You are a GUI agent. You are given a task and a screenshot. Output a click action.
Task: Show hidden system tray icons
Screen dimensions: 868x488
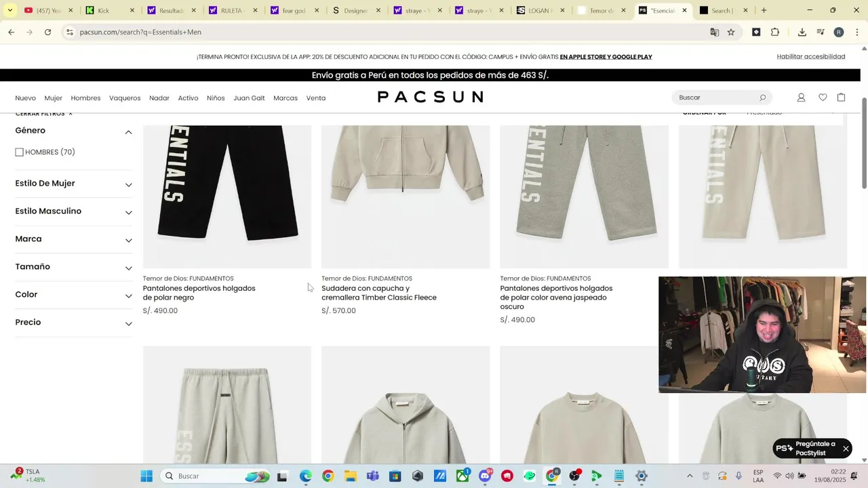(690, 476)
